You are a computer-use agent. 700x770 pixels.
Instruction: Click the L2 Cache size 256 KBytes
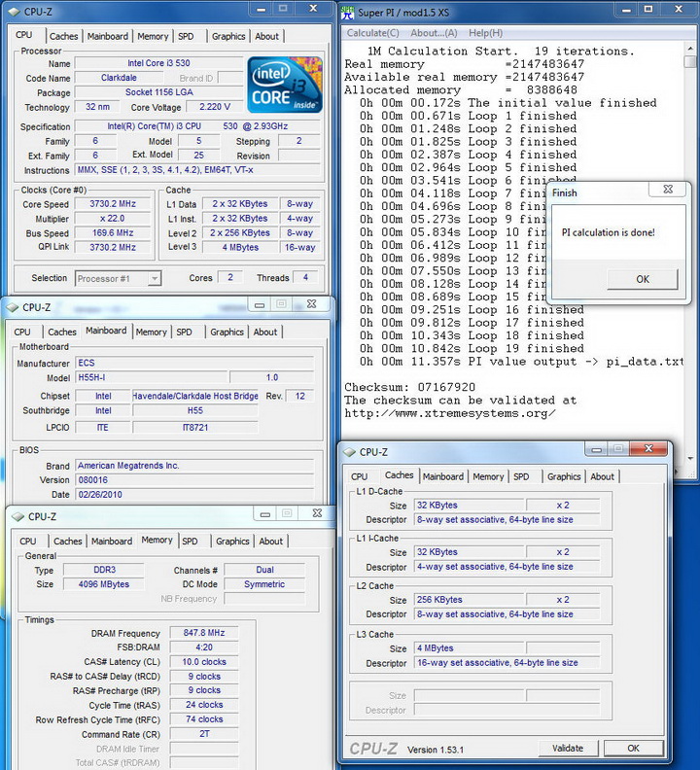point(470,600)
